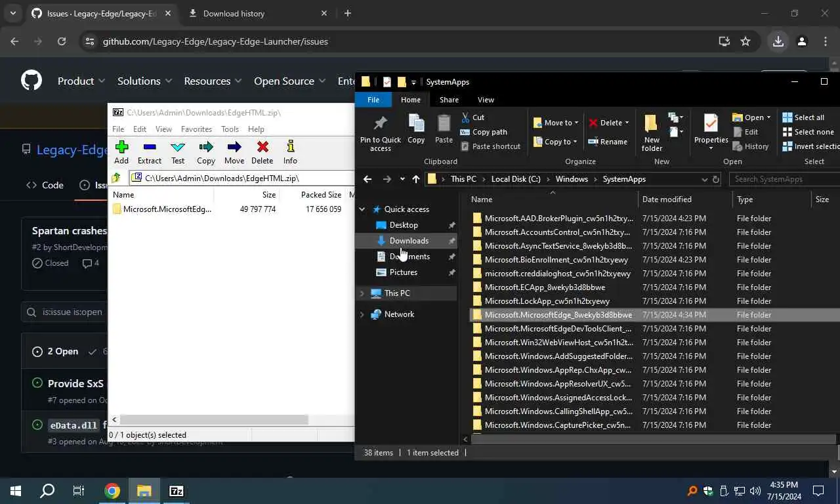
Task: Open Windows Start menu
Action: coord(16,491)
